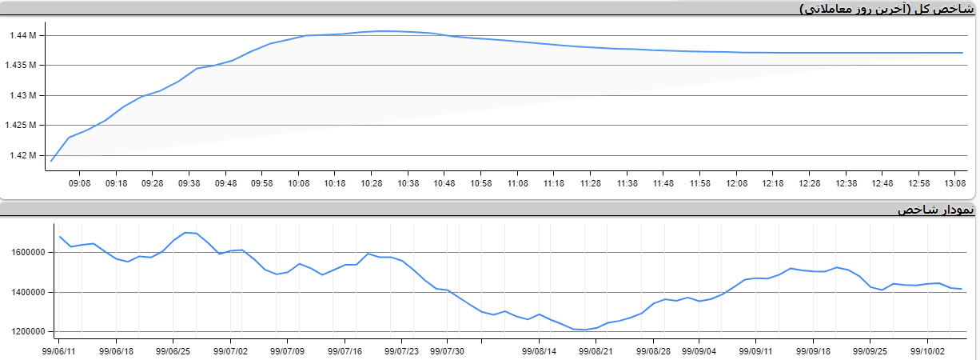This screenshot has width=980, height=360.
Task: Select the 99/08/21 date on the lower axis
Action: tap(596, 350)
